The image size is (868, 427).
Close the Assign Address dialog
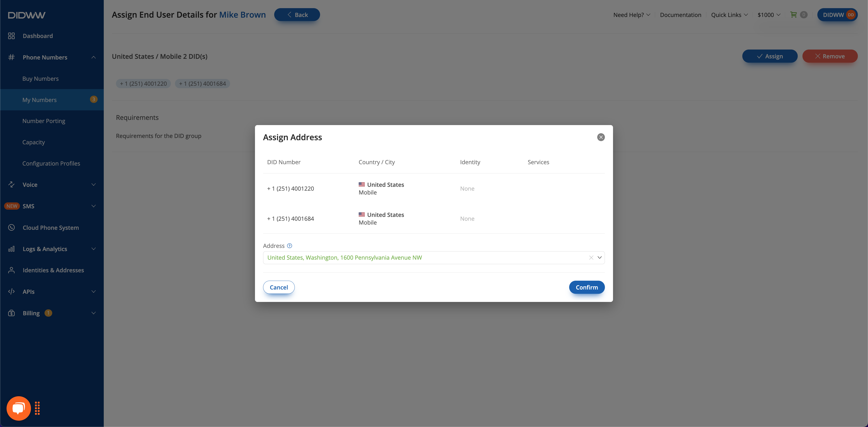tap(601, 137)
